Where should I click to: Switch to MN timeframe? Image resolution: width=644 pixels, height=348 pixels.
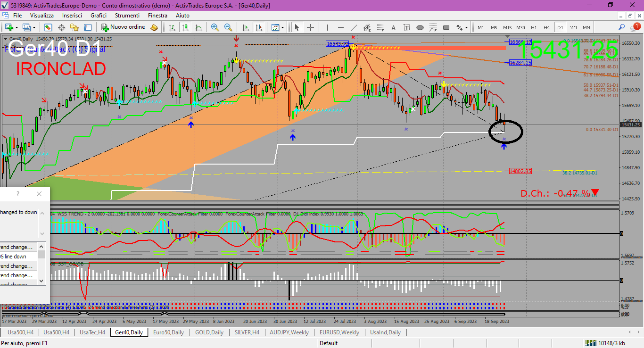click(x=586, y=27)
